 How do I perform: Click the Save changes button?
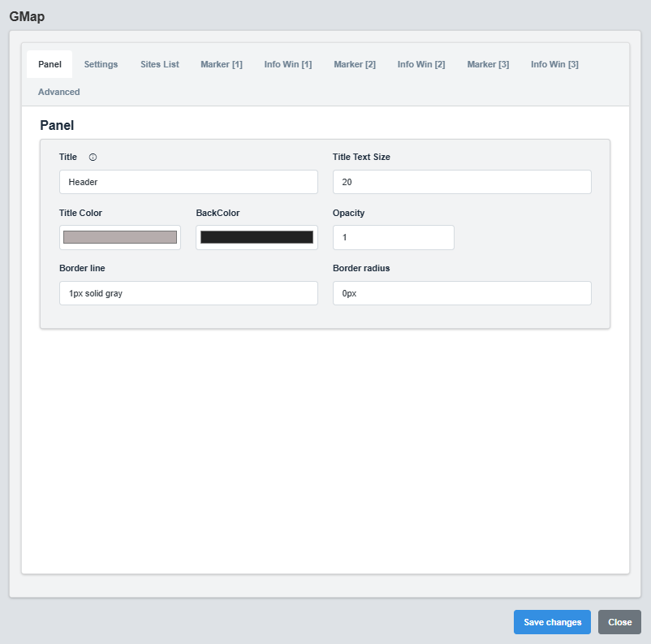(552, 621)
